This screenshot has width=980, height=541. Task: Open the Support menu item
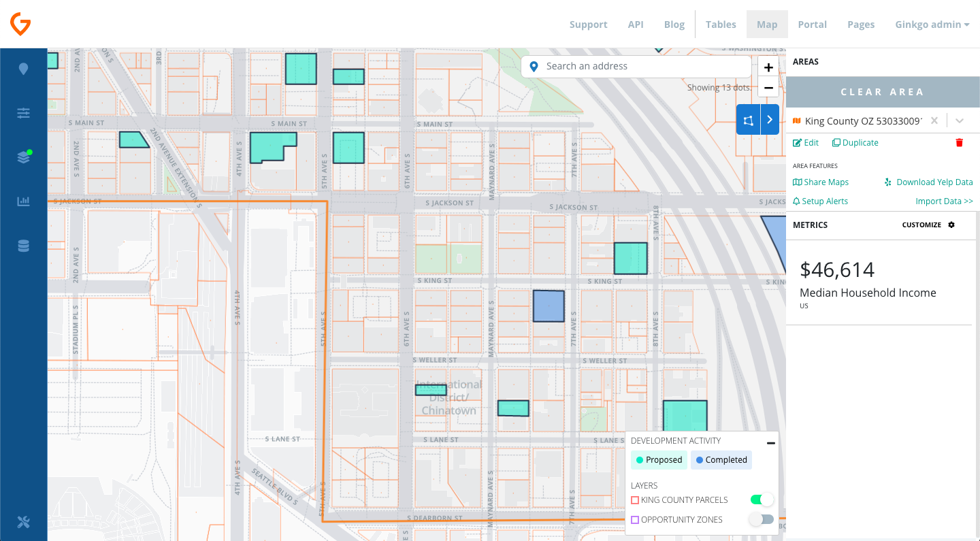588,24
